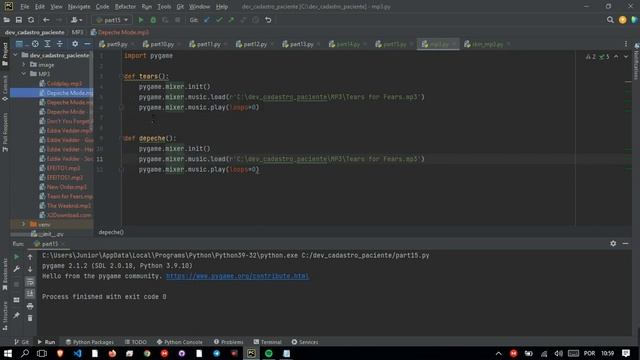Commit changes with Git checkmark icon
Viewport: 640px width, 360px height.
[x=219, y=20]
